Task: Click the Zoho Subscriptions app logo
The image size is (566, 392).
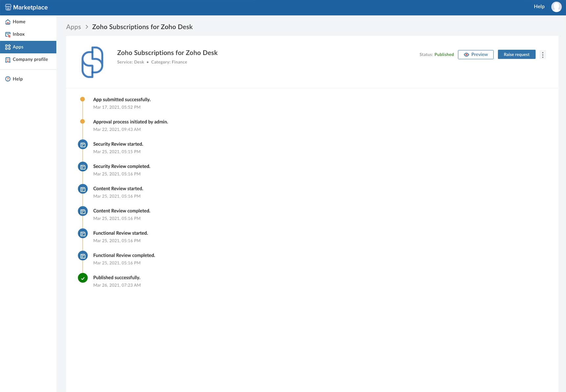Action: point(92,62)
